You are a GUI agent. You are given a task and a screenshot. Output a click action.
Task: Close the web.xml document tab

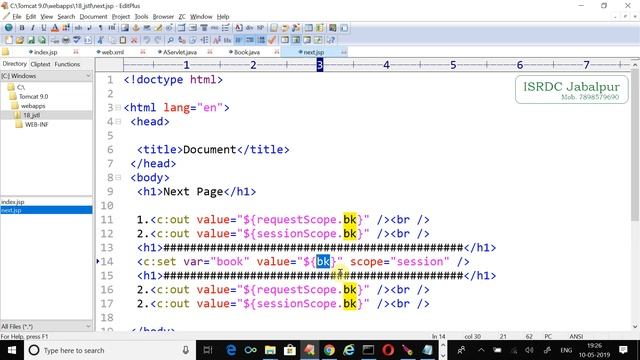click(x=143, y=52)
